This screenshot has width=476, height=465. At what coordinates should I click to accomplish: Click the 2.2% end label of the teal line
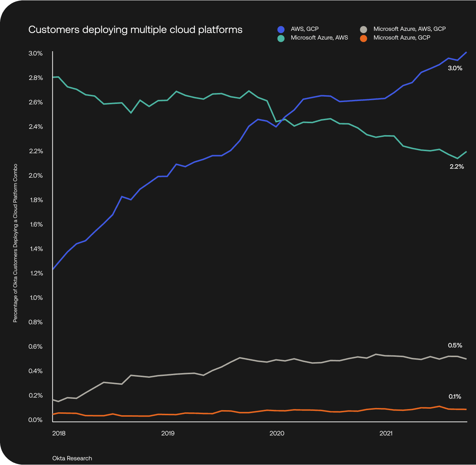(457, 167)
